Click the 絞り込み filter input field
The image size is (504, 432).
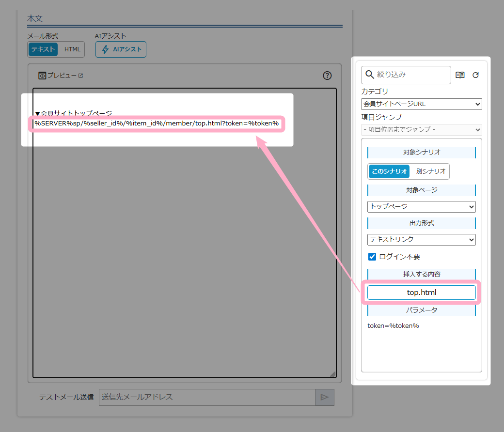[x=412, y=75]
